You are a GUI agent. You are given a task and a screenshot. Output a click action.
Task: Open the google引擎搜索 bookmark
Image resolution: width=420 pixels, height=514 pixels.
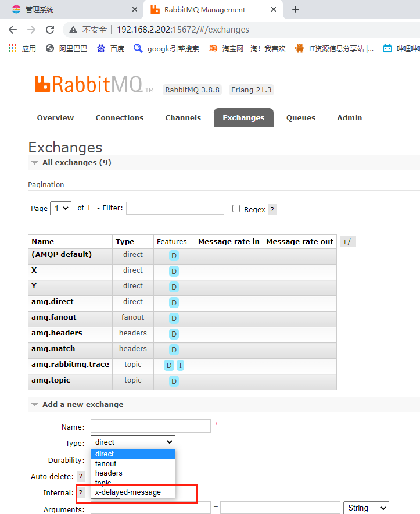(166, 48)
